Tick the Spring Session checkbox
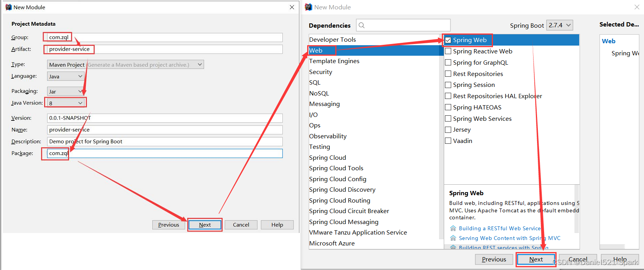Screen dimensions: 644x270 click(448, 85)
